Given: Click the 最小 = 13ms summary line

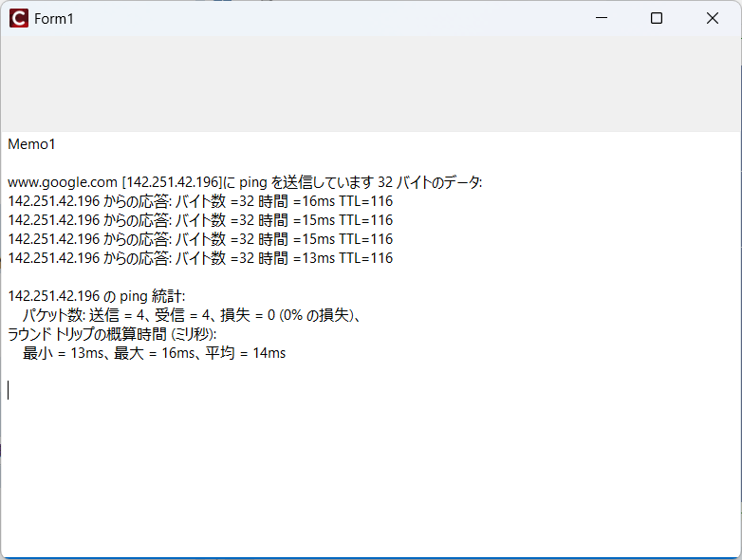Looking at the screenshot, I should click(154, 353).
